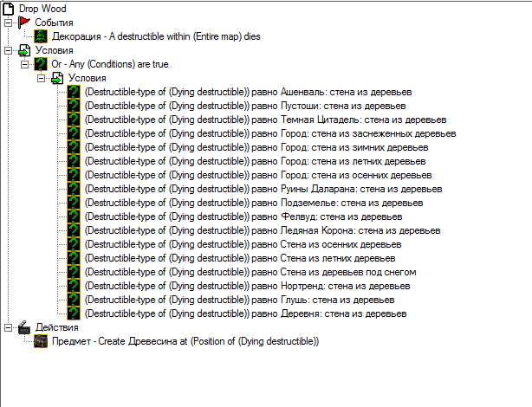Click the upper Условия document-arrow icon
Screen dimensions: 532x407
[24, 50]
